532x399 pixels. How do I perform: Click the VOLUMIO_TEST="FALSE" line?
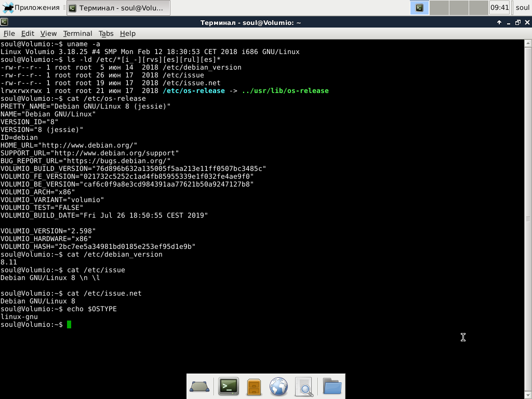(42, 208)
